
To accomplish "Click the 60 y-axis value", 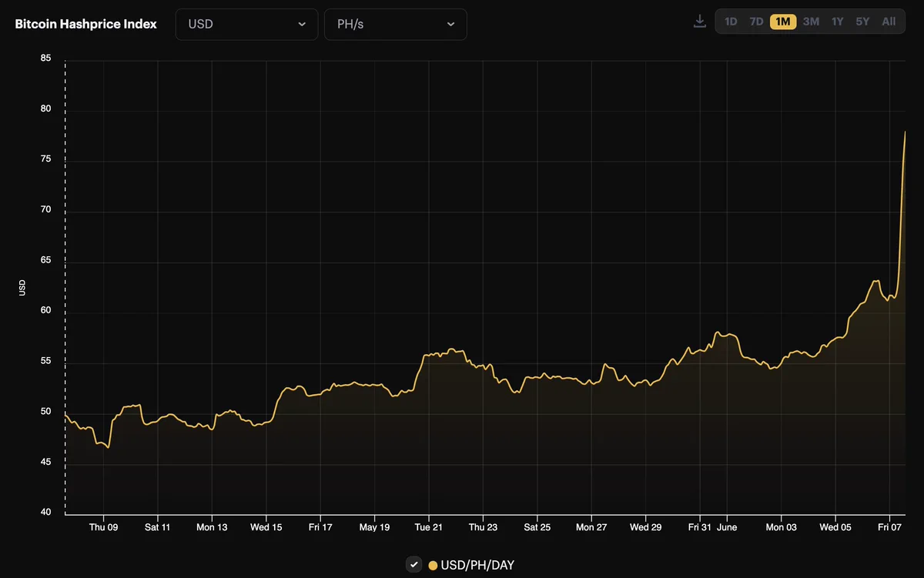I will coord(46,310).
